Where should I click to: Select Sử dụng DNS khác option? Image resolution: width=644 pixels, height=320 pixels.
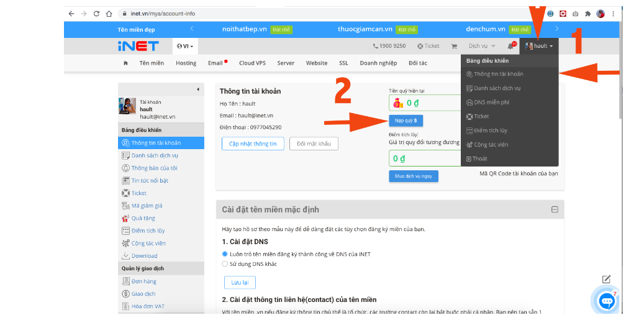coord(225,264)
